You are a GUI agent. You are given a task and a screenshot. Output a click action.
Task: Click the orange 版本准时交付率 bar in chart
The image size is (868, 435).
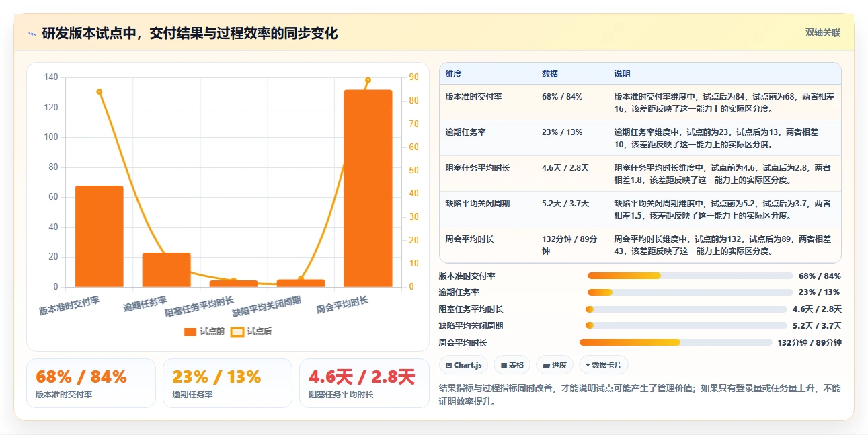pyautogui.click(x=100, y=236)
